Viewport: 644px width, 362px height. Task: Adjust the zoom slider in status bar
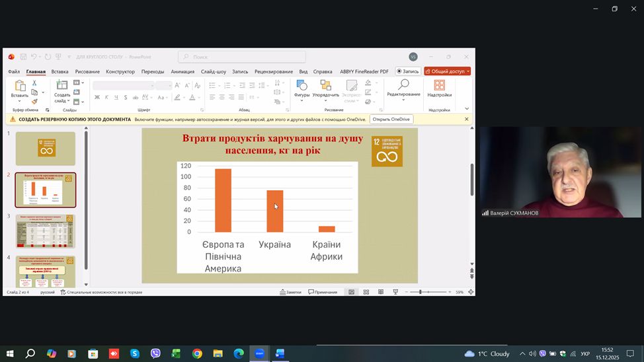[x=421, y=292]
